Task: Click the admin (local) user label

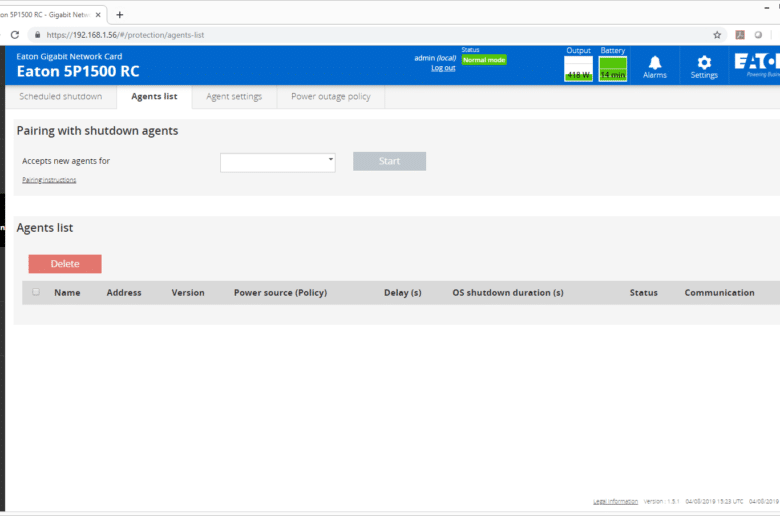Action: 435,58
